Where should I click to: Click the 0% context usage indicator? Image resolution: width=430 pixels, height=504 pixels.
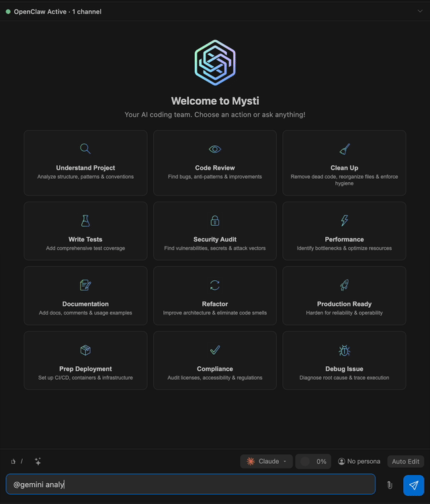313,461
